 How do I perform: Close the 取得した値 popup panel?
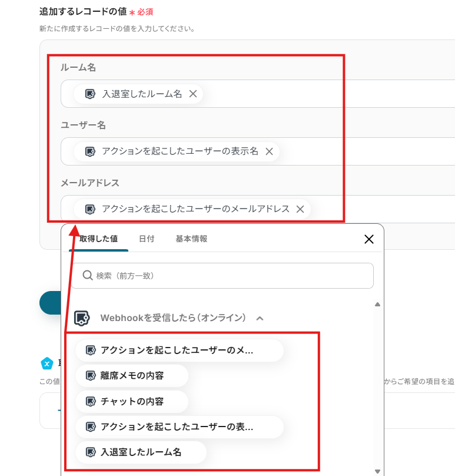[369, 239]
